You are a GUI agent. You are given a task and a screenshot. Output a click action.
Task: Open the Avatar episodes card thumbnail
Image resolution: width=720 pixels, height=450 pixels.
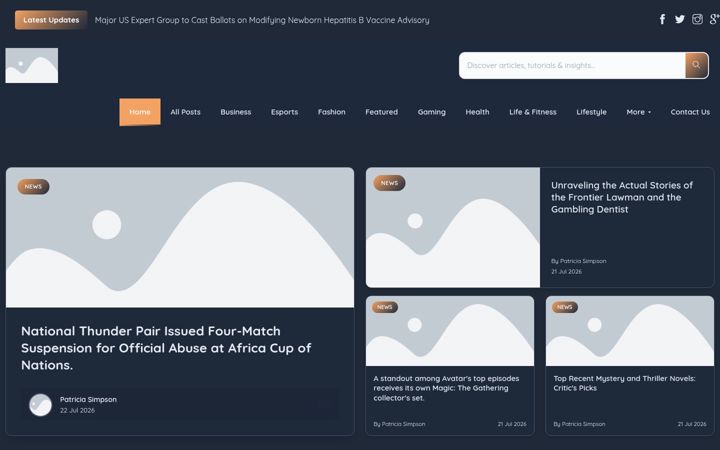[450, 331]
